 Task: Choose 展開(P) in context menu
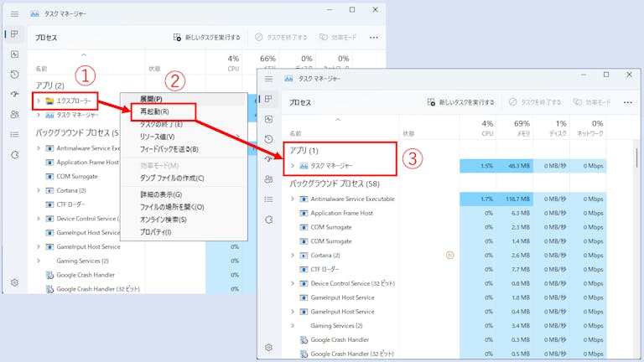(184, 99)
